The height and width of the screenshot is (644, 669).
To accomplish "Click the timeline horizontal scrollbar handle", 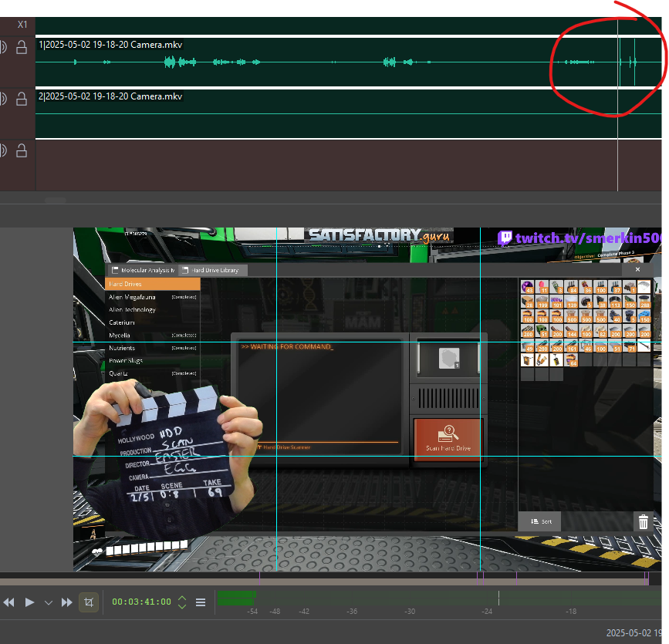I will click(x=56, y=200).
